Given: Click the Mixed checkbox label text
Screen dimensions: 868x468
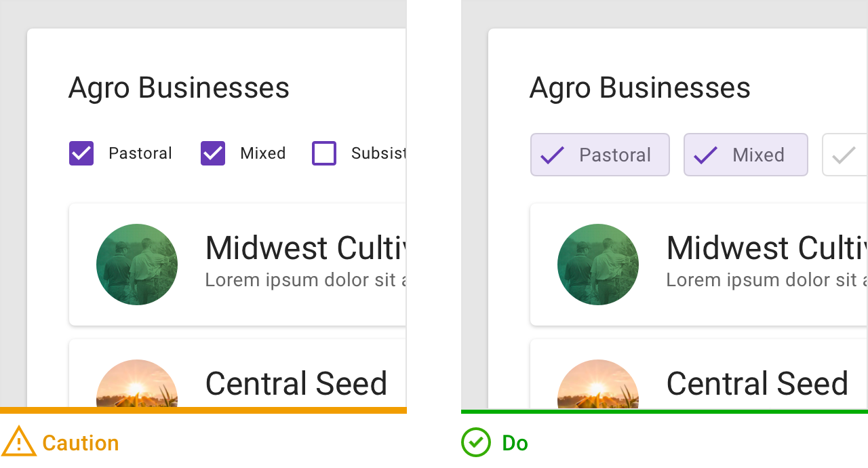Looking at the screenshot, I should point(263,153).
